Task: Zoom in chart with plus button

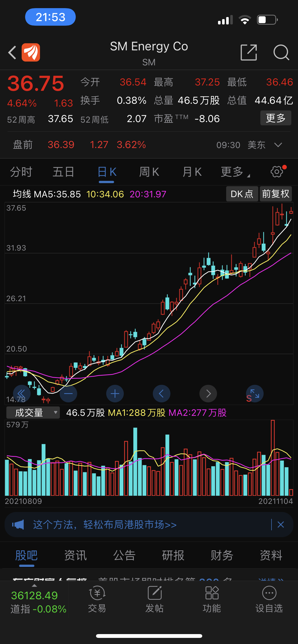Action: click(115, 394)
